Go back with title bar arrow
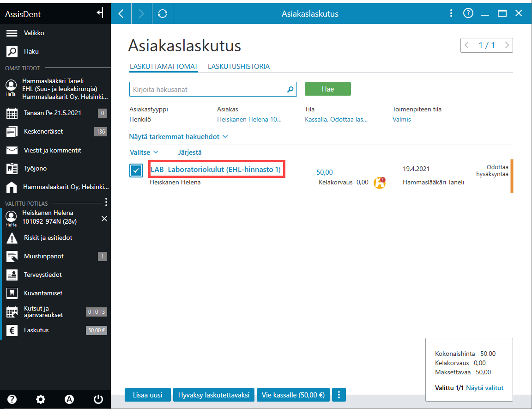Screen dimensions: 532x409 [121, 13]
